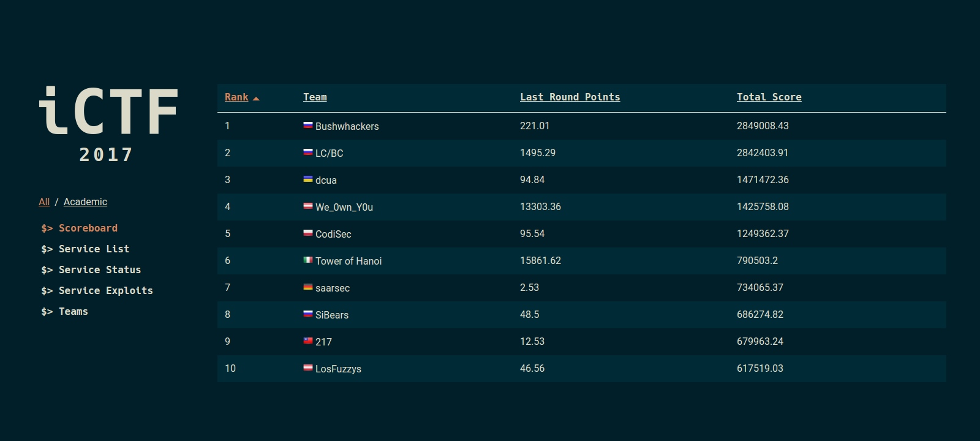Image resolution: width=980 pixels, height=441 pixels.
Task: Click total score 790503.2
Action: coord(757,260)
